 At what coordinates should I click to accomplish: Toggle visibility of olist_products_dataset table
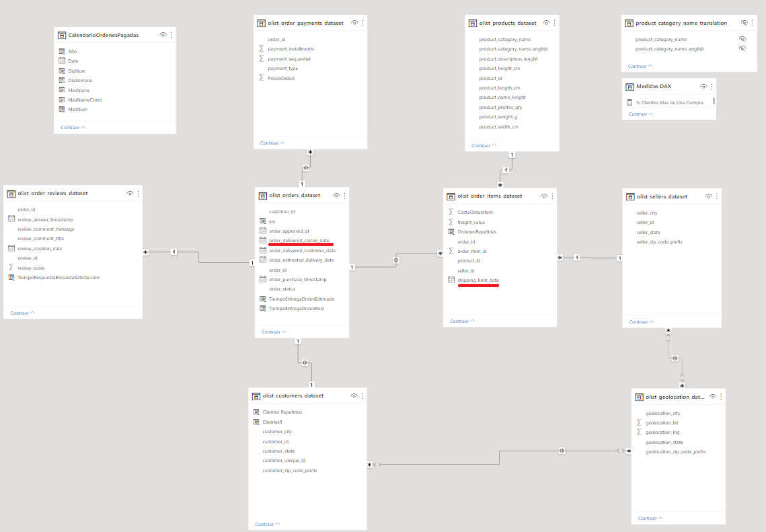546,22
